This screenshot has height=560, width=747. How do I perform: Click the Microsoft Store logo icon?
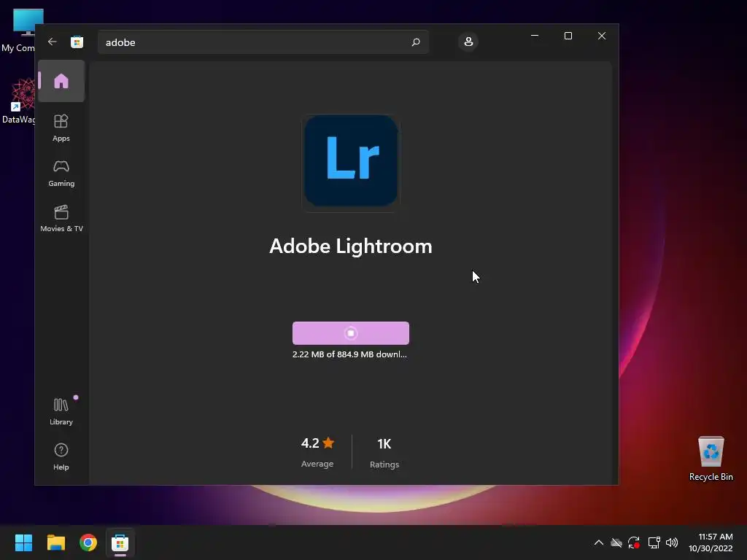[x=77, y=42]
